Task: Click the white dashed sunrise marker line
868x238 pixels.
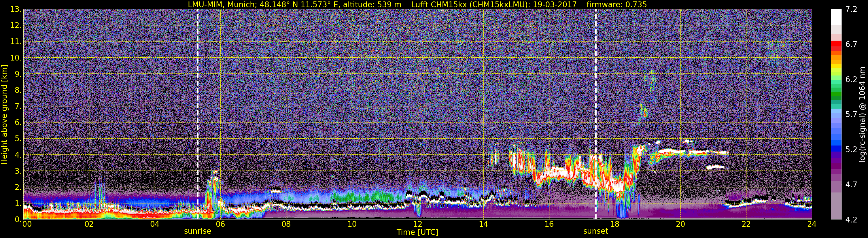Action: pyautogui.click(x=198, y=114)
